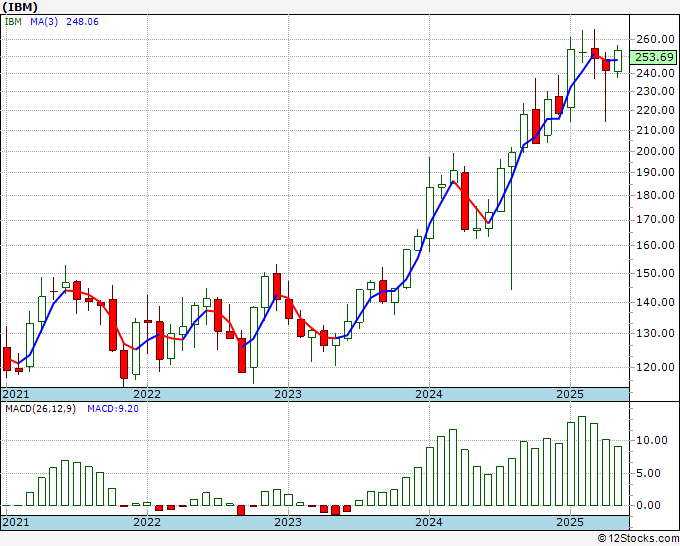Click the 2022 label on MACD timeline
Image resolution: width=680 pixels, height=546 pixels.
click(x=147, y=522)
